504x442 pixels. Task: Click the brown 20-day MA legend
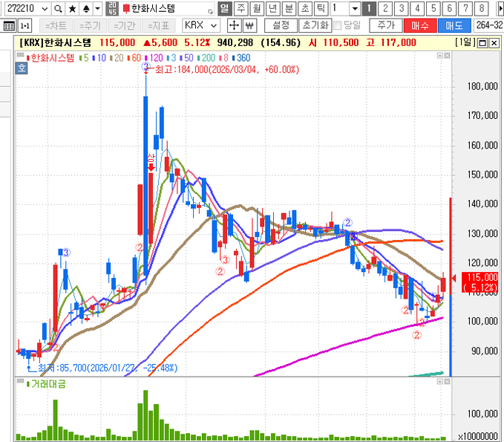point(117,58)
